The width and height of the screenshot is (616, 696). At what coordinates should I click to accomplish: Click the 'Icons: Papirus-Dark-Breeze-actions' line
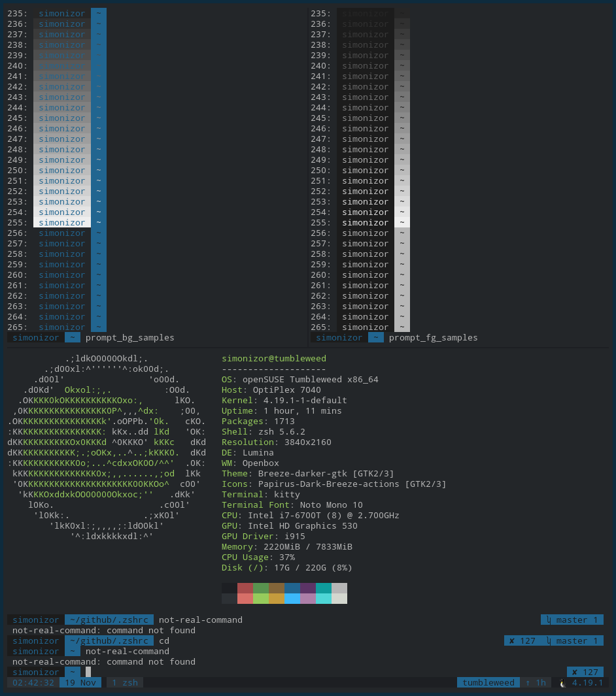point(334,484)
